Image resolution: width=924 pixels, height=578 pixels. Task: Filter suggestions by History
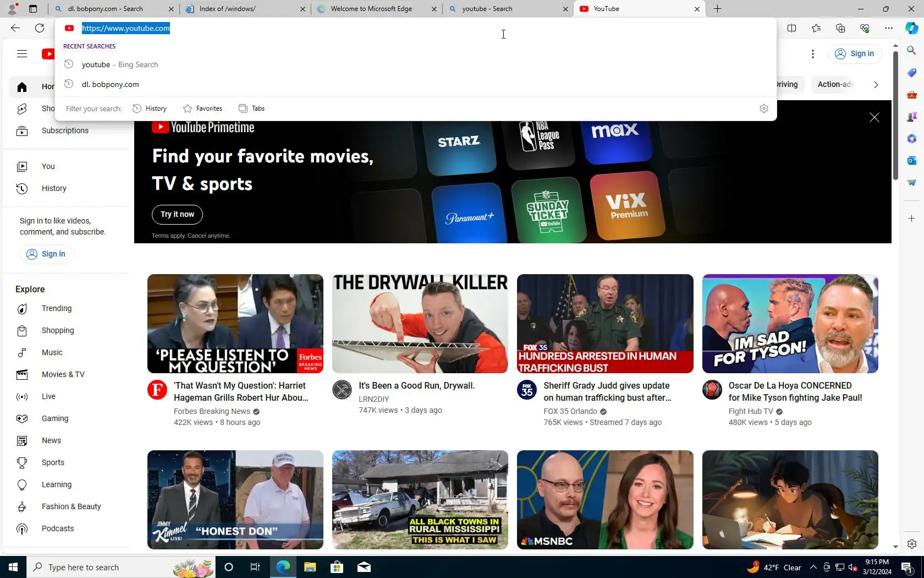click(150, 108)
